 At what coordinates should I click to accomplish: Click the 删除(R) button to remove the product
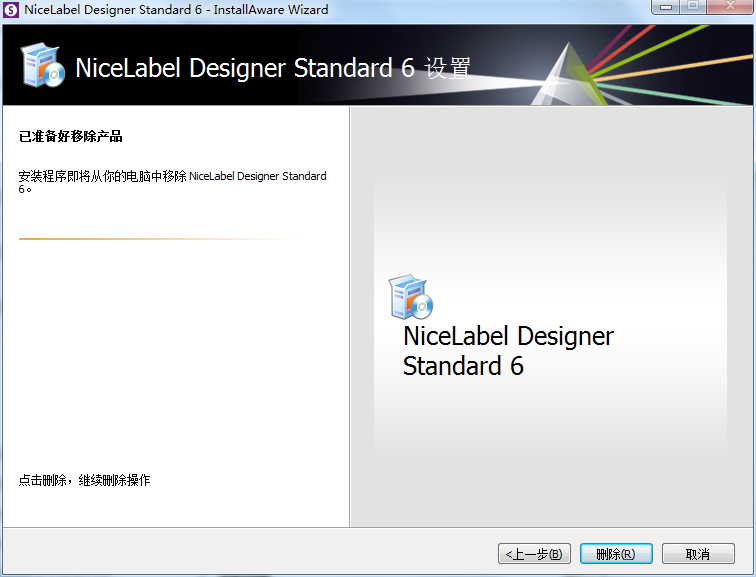[x=616, y=553]
